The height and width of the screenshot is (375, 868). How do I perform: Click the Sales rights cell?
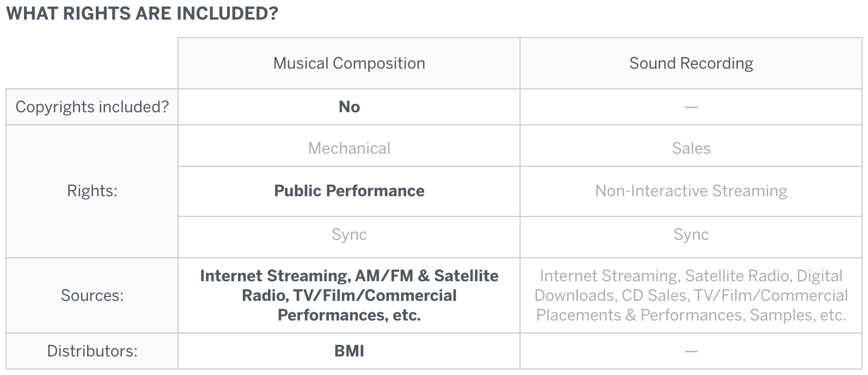click(691, 148)
